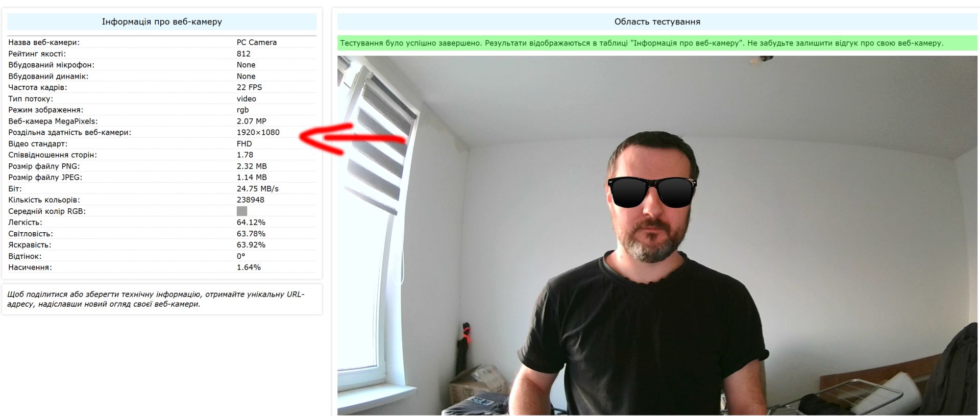The height and width of the screenshot is (416, 980).
Task: Click the luminosity value 63.78%
Action: [x=251, y=233]
